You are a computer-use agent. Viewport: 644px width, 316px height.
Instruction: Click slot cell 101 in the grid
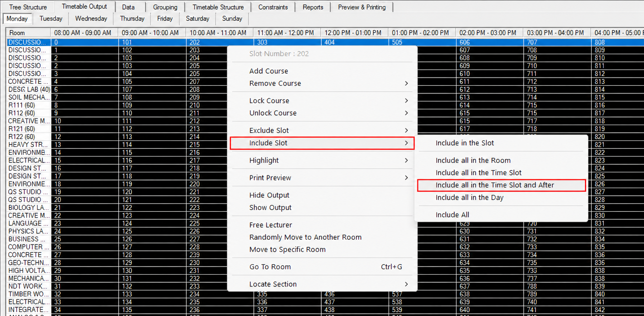click(x=152, y=42)
